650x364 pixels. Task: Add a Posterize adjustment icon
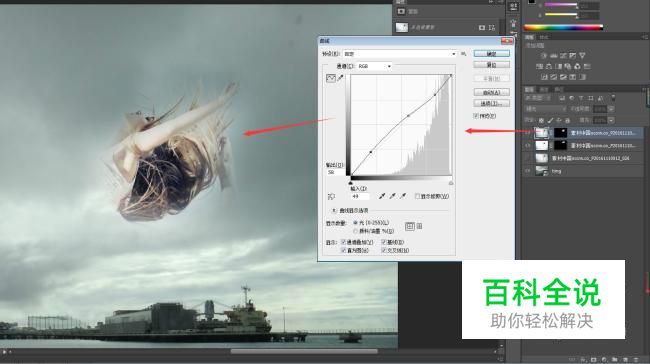click(553, 77)
